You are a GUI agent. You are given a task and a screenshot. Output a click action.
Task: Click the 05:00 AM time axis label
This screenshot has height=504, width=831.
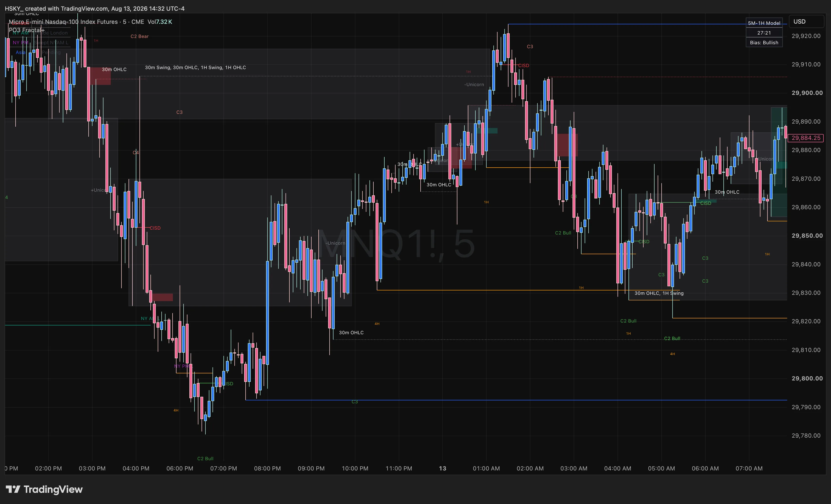point(661,468)
